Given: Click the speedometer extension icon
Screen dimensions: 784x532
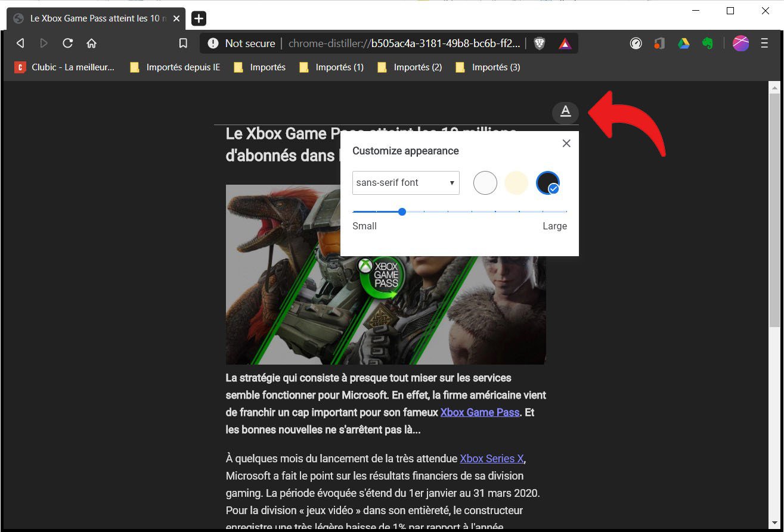Looking at the screenshot, I should pyautogui.click(x=636, y=43).
